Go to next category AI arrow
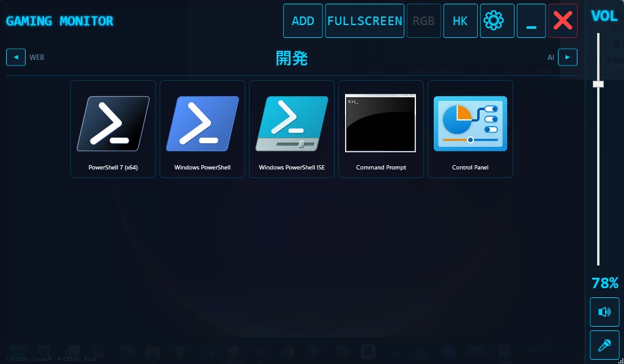This screenshot has width=624, height=364. tap(568, 58)
